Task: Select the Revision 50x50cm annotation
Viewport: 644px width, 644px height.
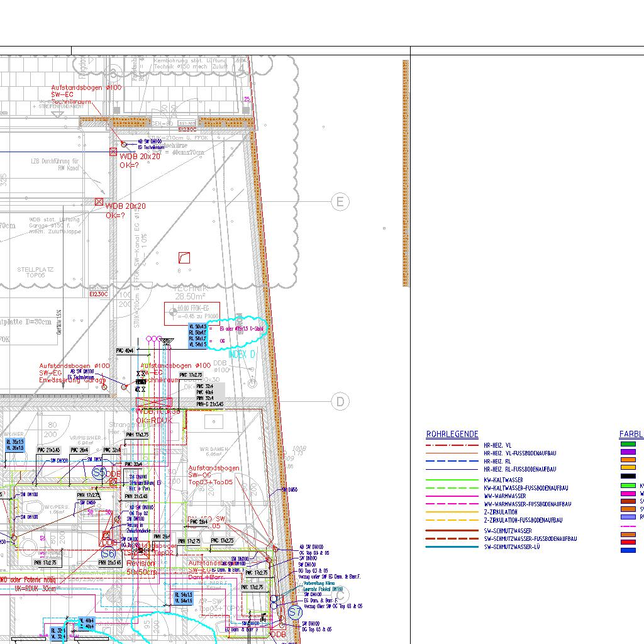Action: tap(142, 568)
